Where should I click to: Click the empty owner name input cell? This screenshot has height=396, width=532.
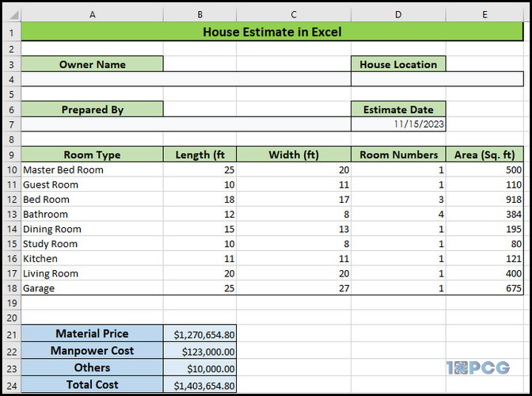click(186, 79)
